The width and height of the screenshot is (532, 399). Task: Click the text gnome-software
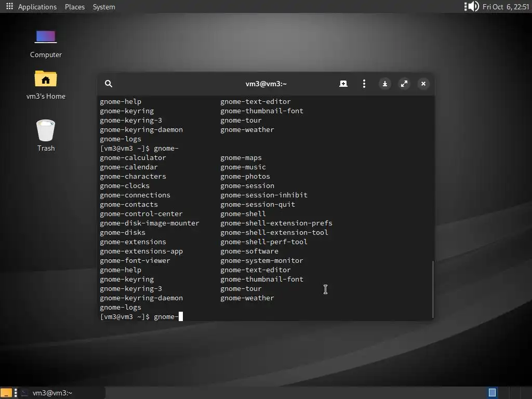pos(249,251)
